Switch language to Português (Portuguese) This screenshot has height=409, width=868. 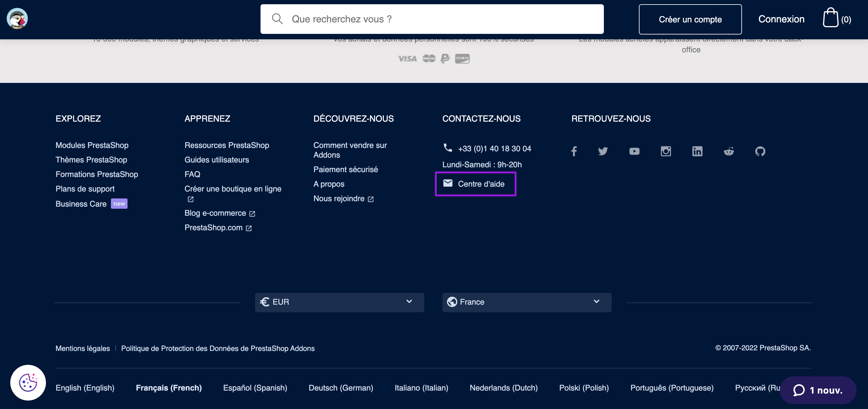(672, 388)
